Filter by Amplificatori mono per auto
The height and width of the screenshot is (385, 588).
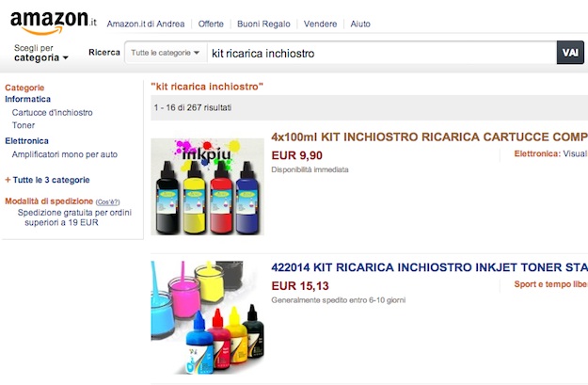point(65,154)
